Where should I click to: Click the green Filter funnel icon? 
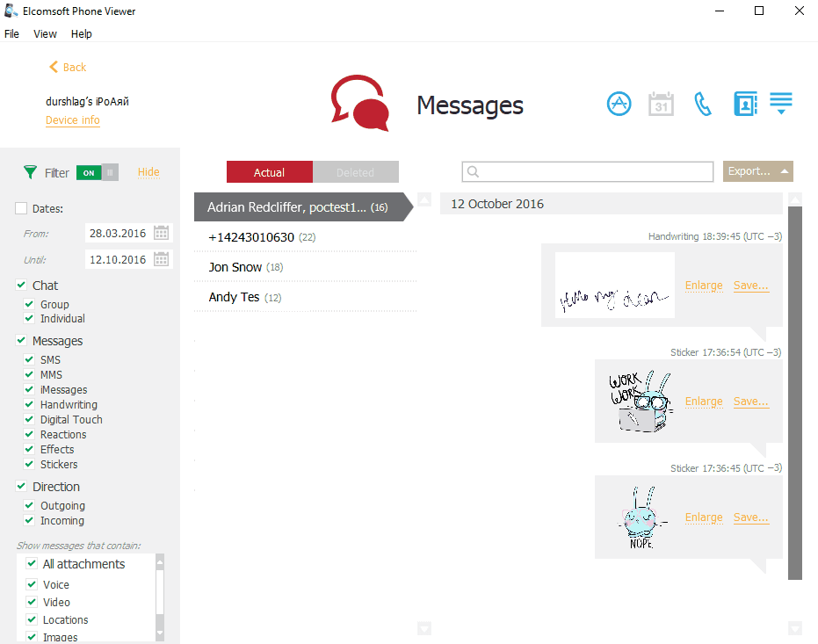coord(31,172)
